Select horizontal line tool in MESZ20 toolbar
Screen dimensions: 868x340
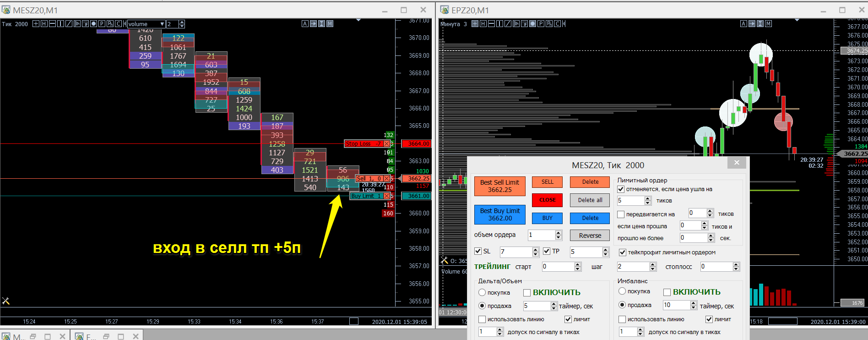tap(52, 24)
